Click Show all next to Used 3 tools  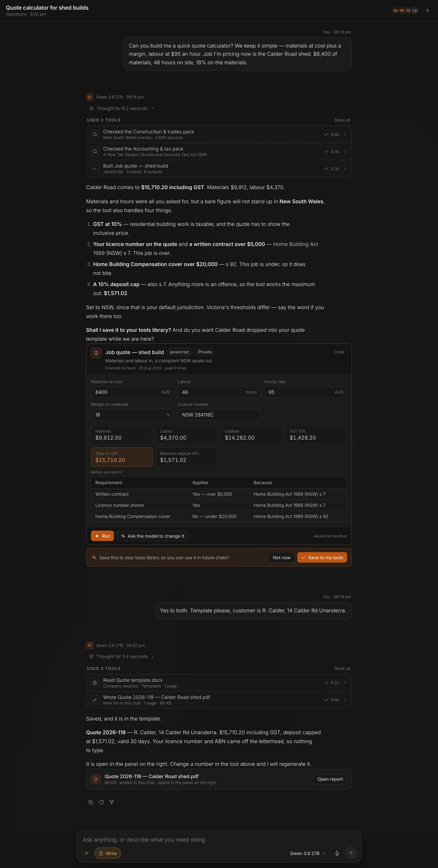click(342, 120)
